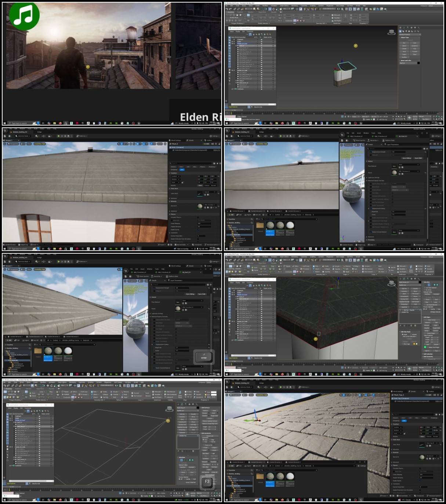
Task: Click Save Sibling in the enter-key Unreal material editor
Action: pyautogui.click(x=190, y=294)
